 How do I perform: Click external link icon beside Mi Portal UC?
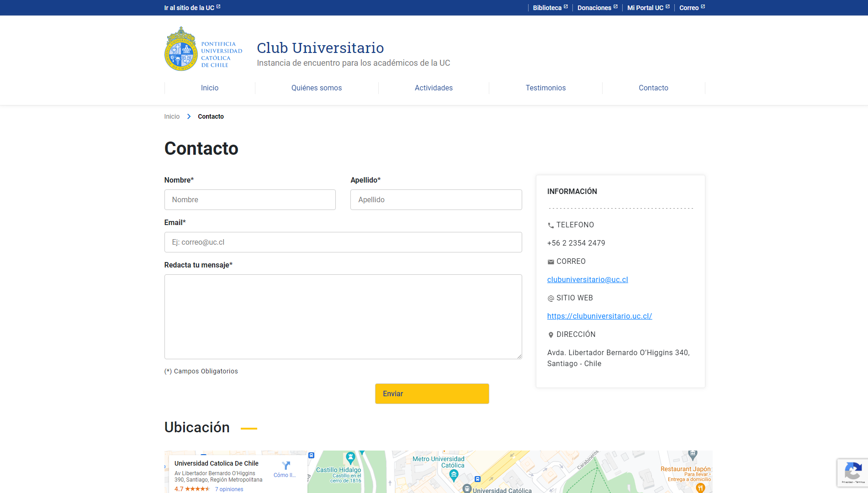(667, 6)
